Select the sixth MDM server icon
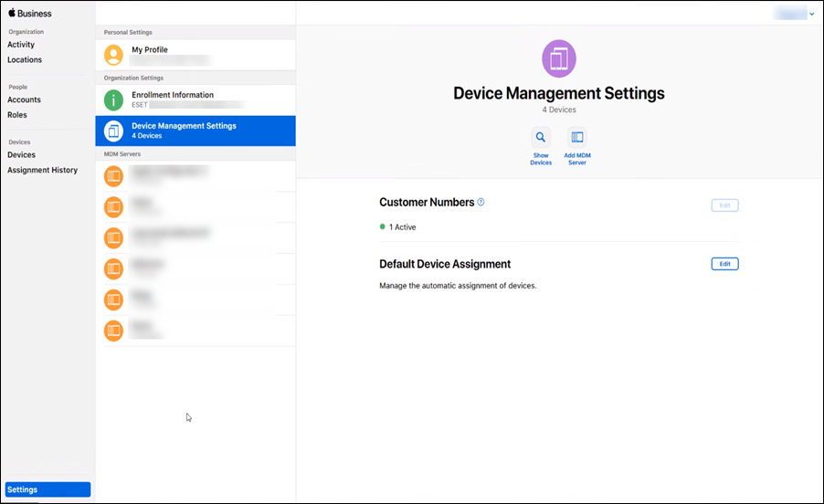The width and height of the screenshot is (824, 504). pos(113,331)
